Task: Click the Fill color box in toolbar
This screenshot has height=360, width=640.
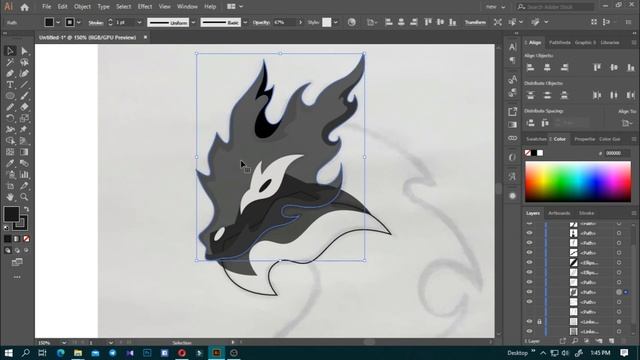Action: click(x=11, y=214)
